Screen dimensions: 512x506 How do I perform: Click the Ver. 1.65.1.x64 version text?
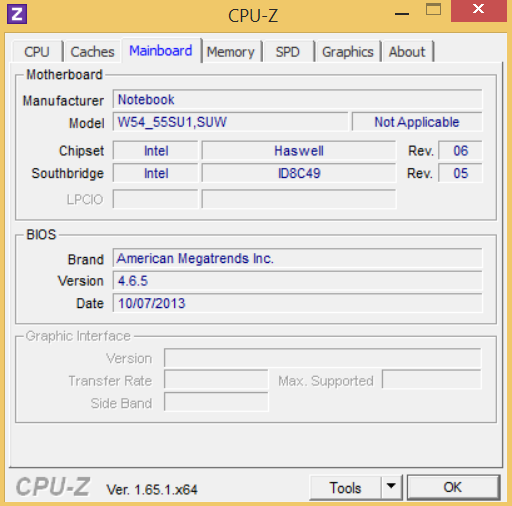coord(152,490)
